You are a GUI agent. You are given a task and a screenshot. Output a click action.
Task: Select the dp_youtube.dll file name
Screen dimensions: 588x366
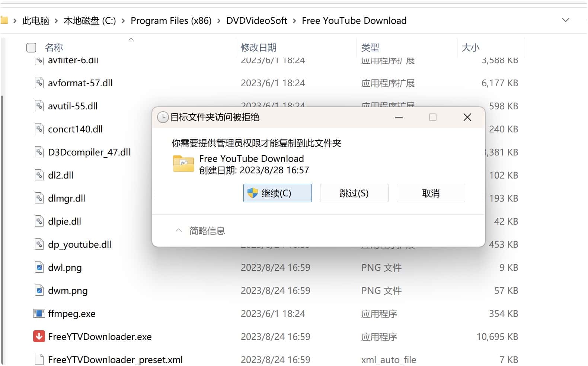[80, 244]
